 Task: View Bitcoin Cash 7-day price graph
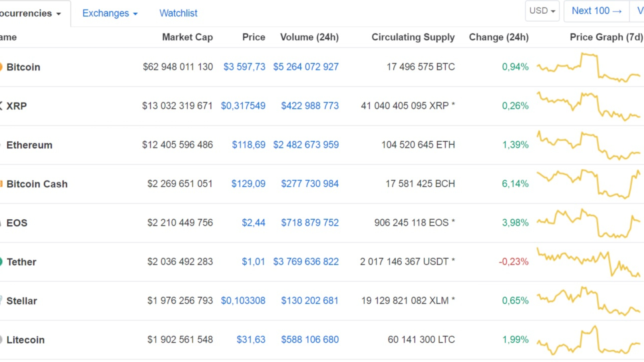(588, 184)
